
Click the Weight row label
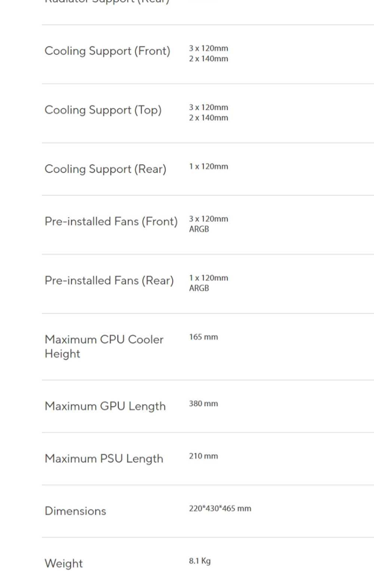(64, 563)
